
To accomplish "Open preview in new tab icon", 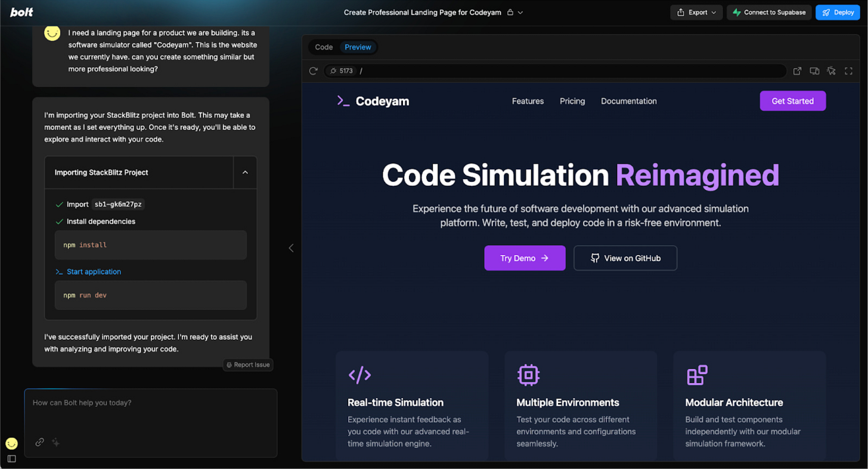I will pos(797,71).
